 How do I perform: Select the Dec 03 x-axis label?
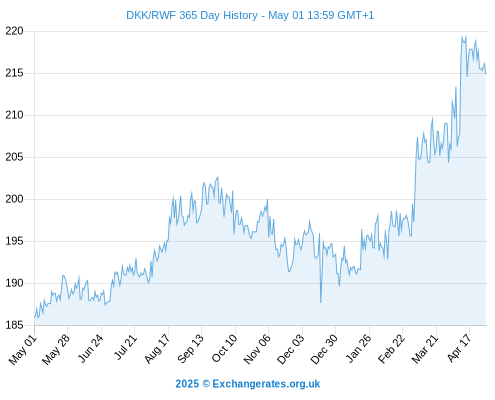click(291, 349)
